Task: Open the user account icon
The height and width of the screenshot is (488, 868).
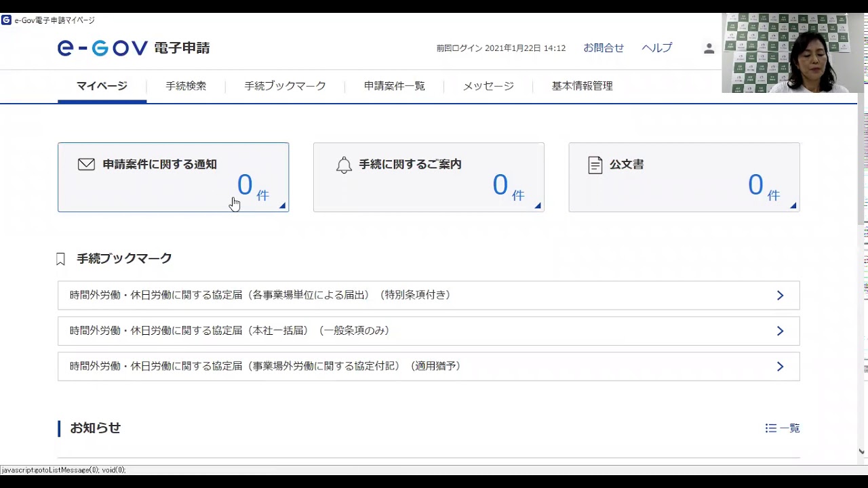Action: click(x=709, y=49)
